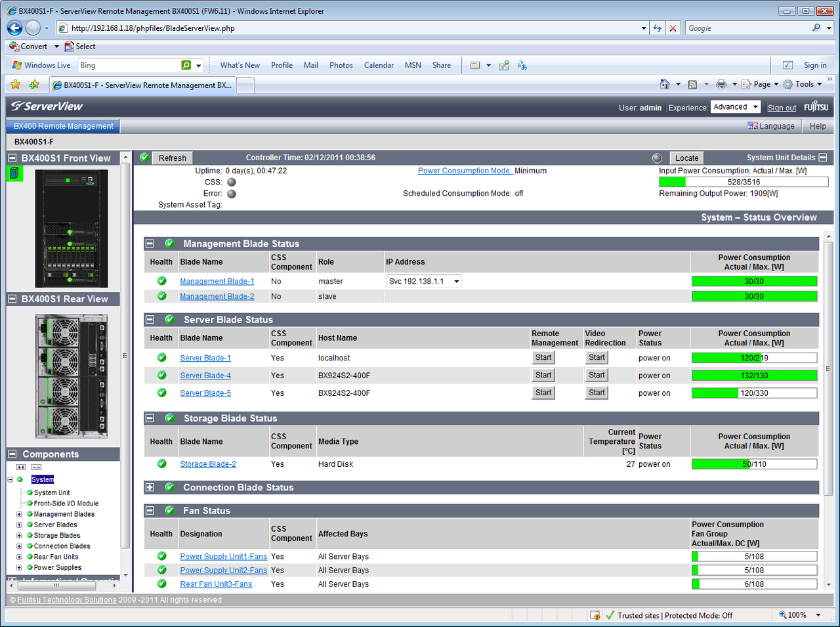Click the expand all tree icon in Components
Screen dimensions: 840x627
pos(21,467)
